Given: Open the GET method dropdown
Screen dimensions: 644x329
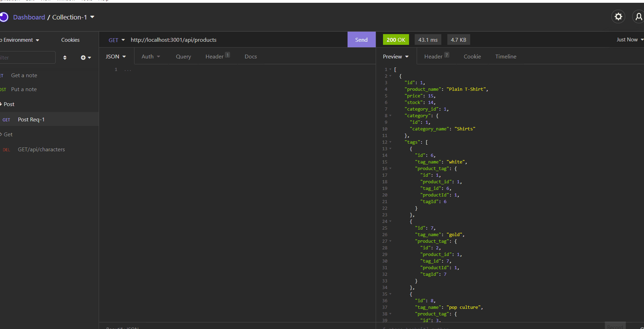Looking at the screenshot, I should tap(116, 40).
